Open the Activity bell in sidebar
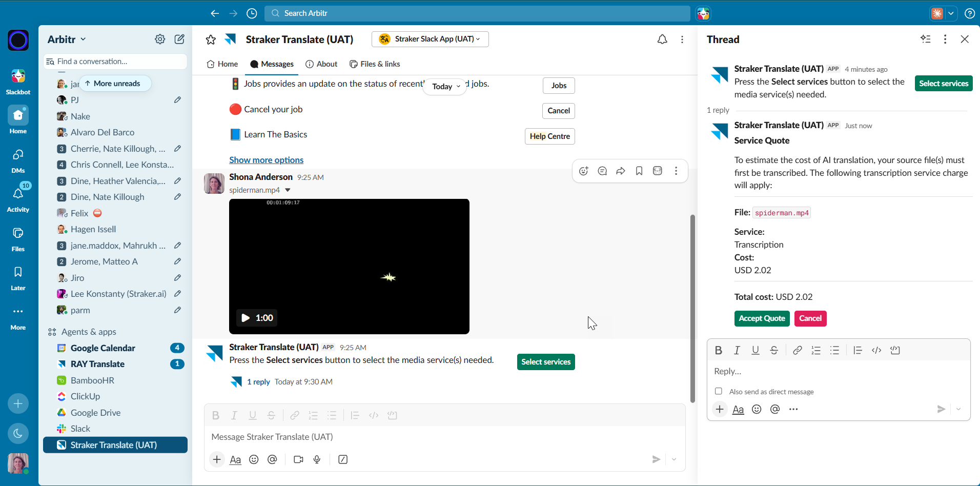980x486 pixels. pyautogui.click(x=18, y=198)
